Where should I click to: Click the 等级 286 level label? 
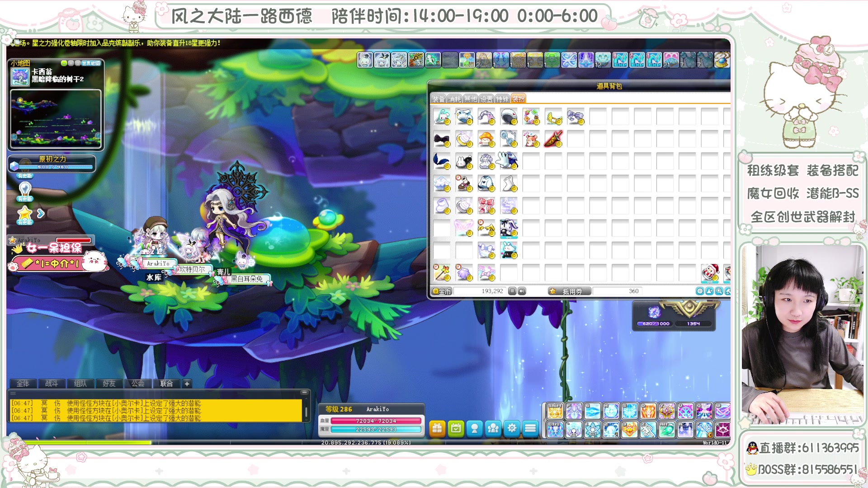[x=339, y=409]
